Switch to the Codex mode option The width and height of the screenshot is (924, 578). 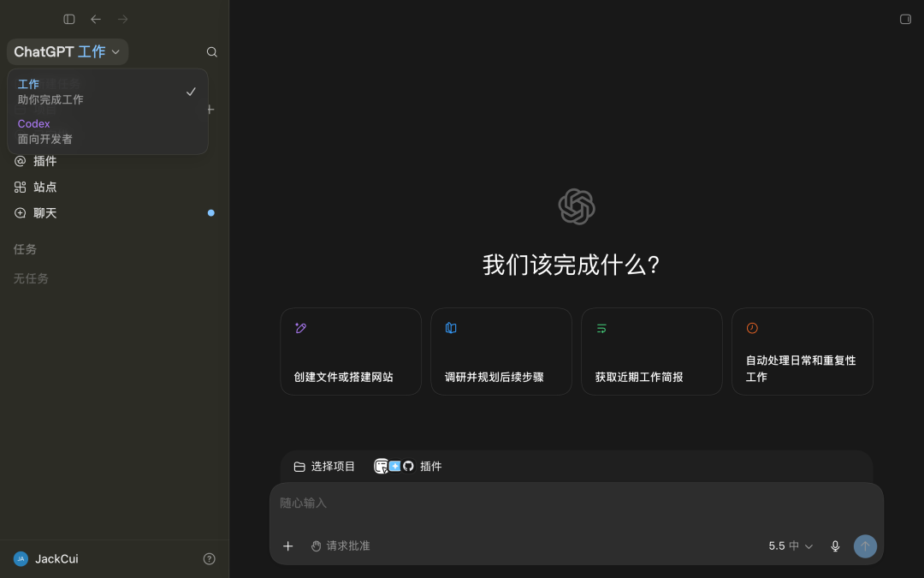tap(107, 132)
